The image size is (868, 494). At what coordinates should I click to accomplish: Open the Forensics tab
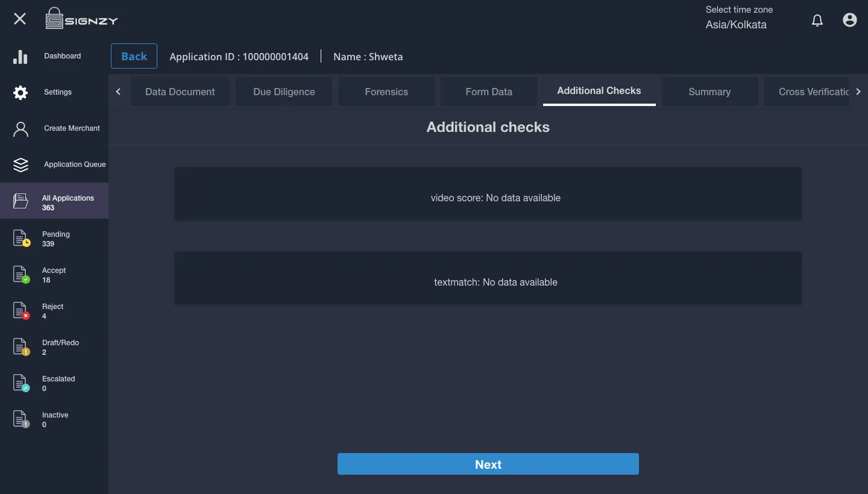[386, 92]
